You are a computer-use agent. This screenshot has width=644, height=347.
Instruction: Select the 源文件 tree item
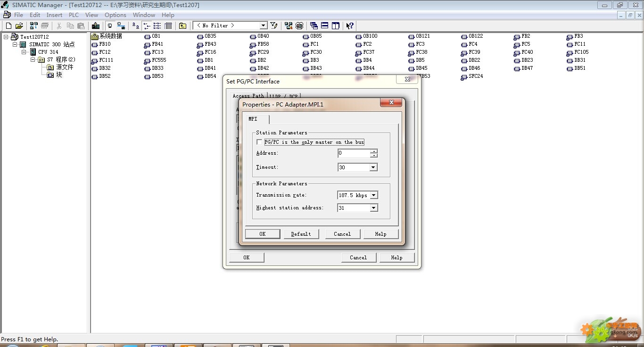pyautogui.click(x=65, y=67)
